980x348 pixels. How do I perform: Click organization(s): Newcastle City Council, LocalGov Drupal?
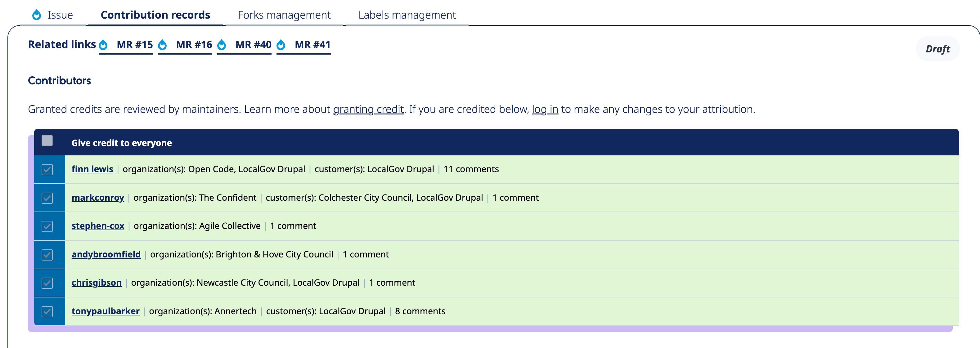coord(245,283)
